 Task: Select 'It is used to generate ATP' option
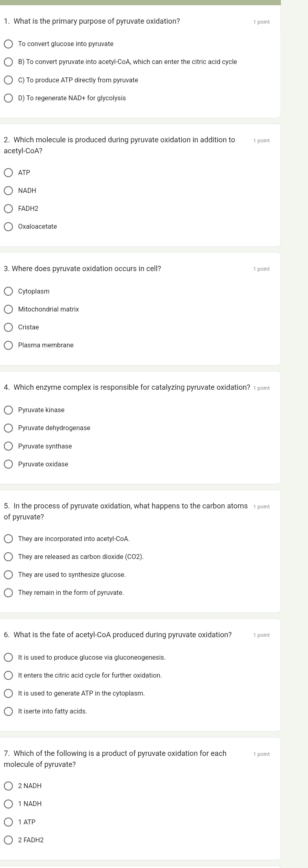tap(9, 694)
